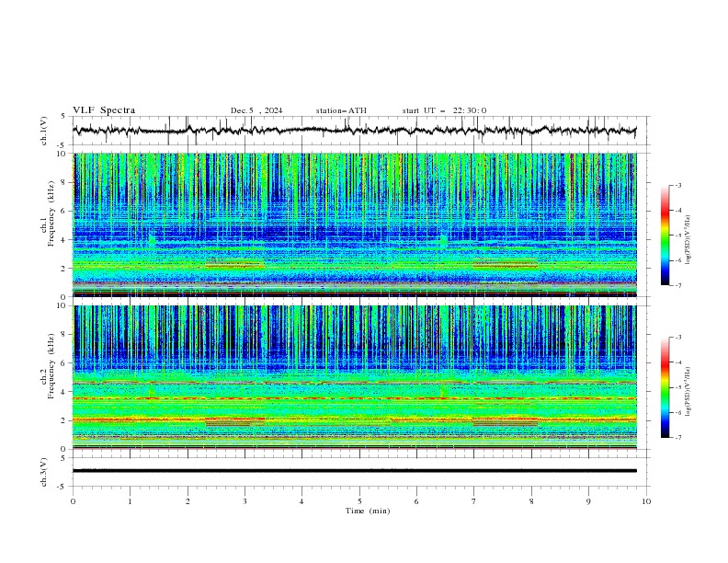Click the ch.1 color scale bar
728x563 pixels.
[665, 236]
